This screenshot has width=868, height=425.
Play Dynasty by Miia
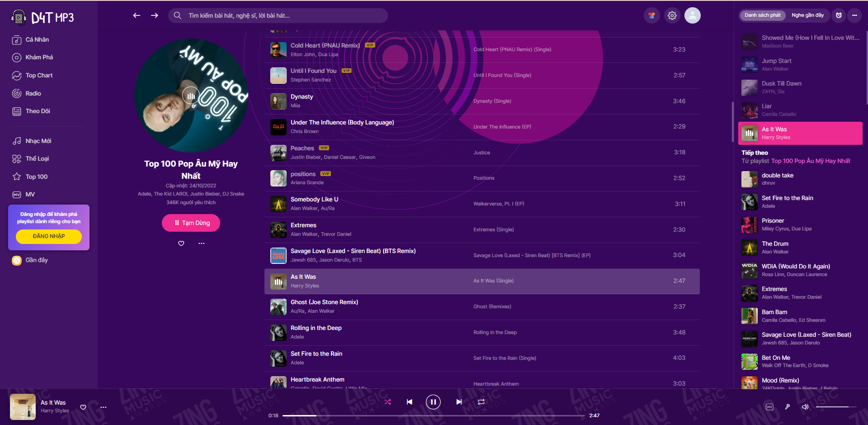click(x=482, y=101)
